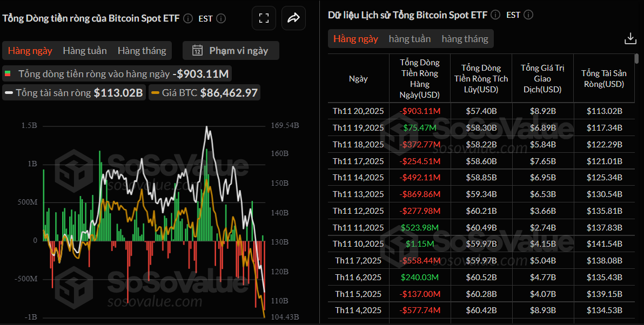Viewport: 644px width, 325px height.
Task: Download the historical ETF data table
Action: 630,39
